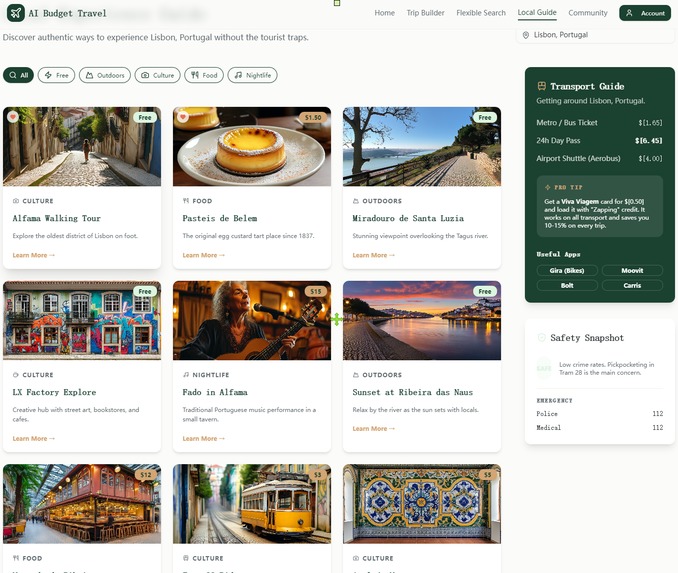Click Learn More on Fado in Alfama
Image resolution: width=678 pixels, height=573 pixels.
point(204,439)
